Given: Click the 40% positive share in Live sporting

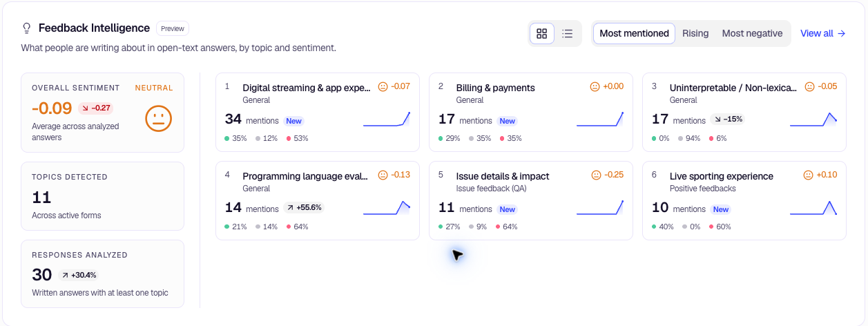Looking at the screenshot, I should 663,227.
